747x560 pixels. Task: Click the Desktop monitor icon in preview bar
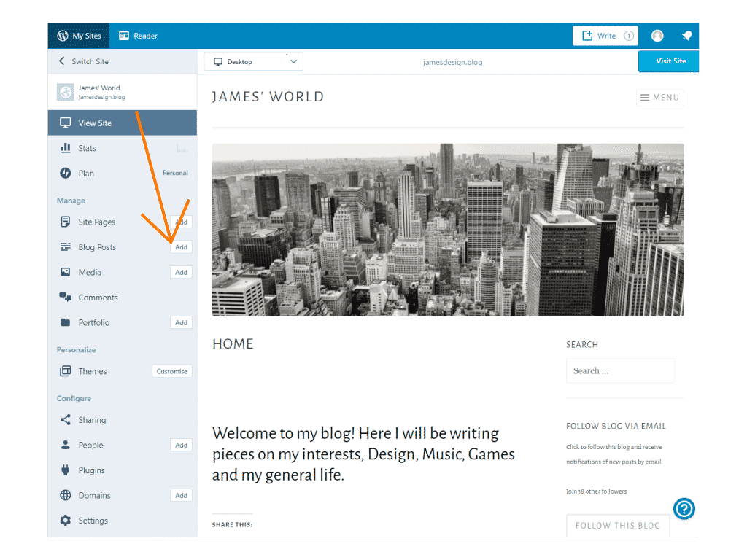[x=218, y=62]
